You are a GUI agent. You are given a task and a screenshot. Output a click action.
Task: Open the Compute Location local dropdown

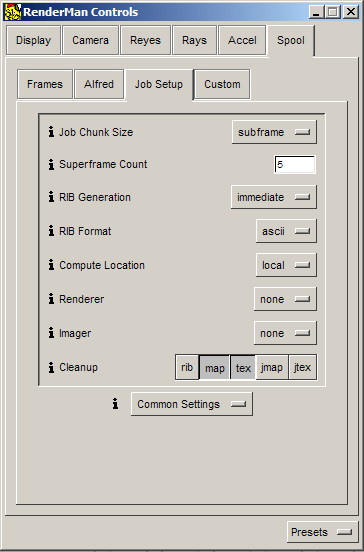point(286,265)
